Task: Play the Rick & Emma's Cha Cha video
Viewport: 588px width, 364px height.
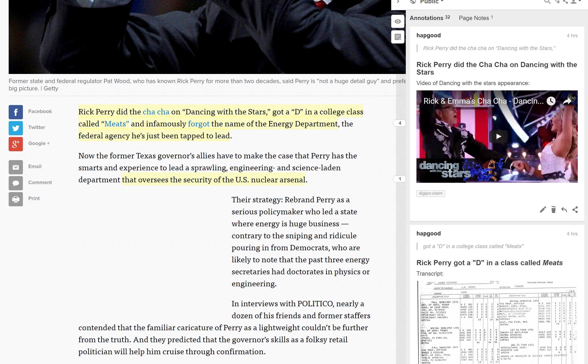Action: click(498, 137)
